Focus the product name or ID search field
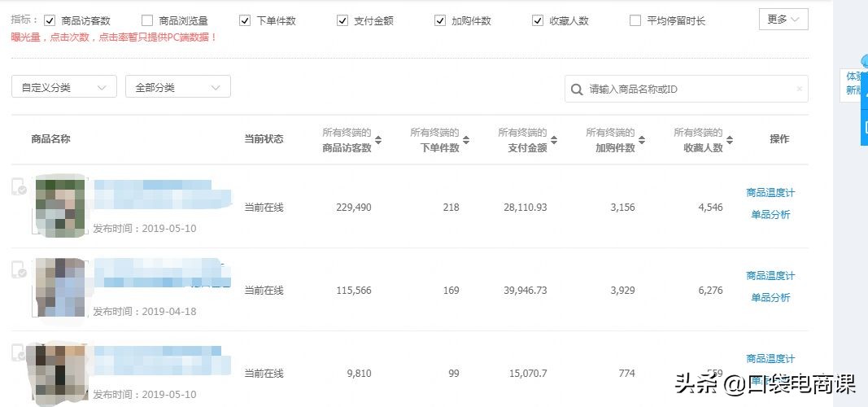The height and width of the screenshot is (407, 868). 687,90
